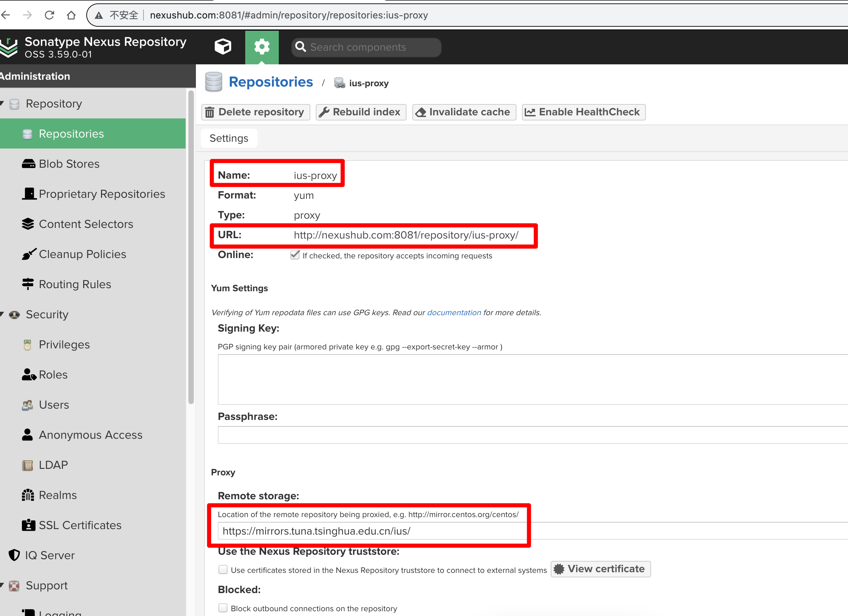The image size is (848, 616).
Task: Click Invalidate cache button
Action: tap(464, 112)
